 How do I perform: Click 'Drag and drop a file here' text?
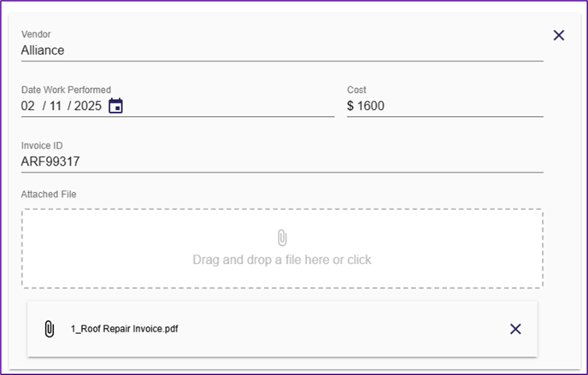tap(262, 260)
